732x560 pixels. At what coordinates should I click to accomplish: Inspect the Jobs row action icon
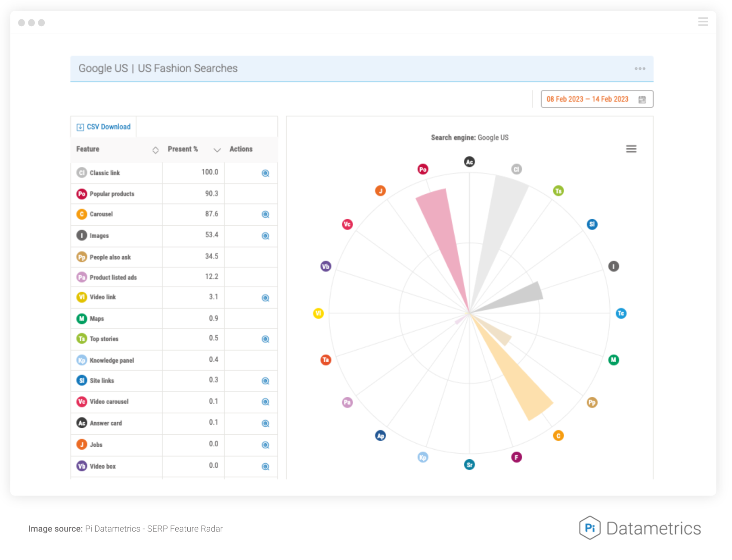click(x=266, y=445)
